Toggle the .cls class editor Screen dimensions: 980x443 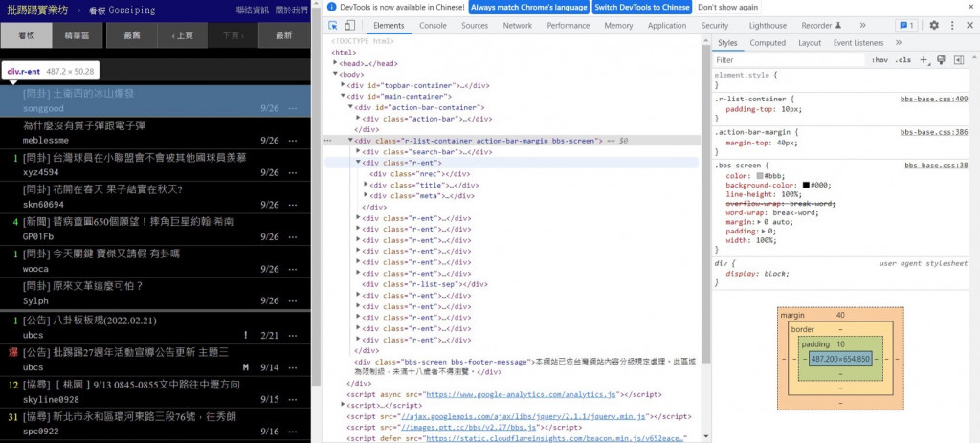click(902, 60)
